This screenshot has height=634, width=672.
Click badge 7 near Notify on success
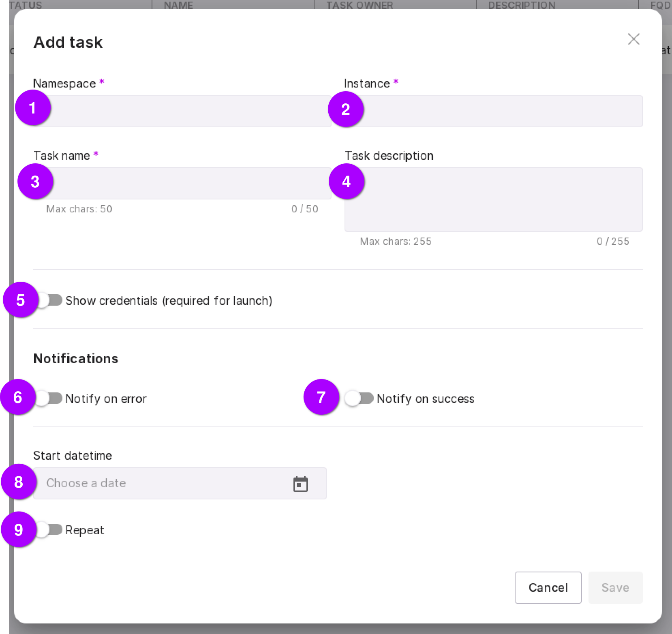(x=321, y=397)
